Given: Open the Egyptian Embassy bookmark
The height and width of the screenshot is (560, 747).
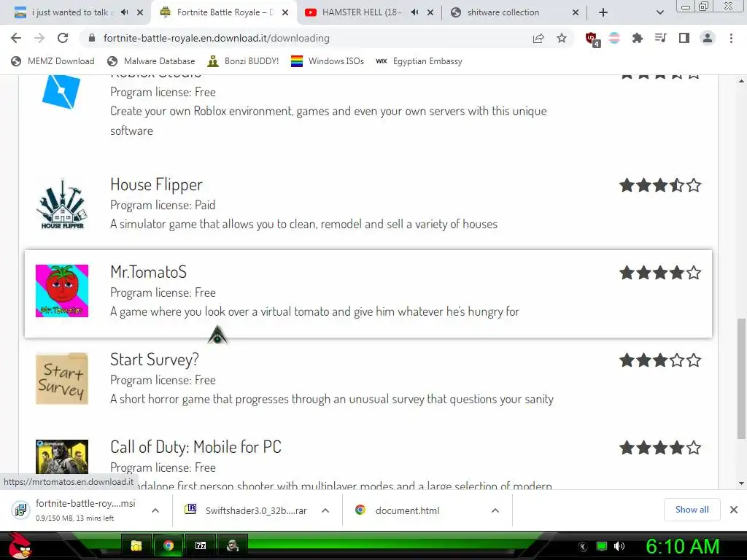Looking at the screenshot, I should pos(419,61).
